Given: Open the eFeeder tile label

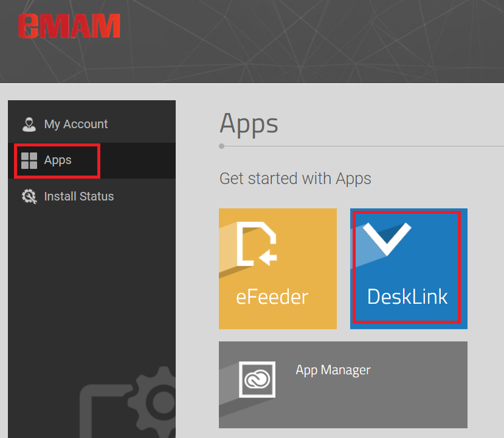Looking at the screenshot, I should [272, 296].
